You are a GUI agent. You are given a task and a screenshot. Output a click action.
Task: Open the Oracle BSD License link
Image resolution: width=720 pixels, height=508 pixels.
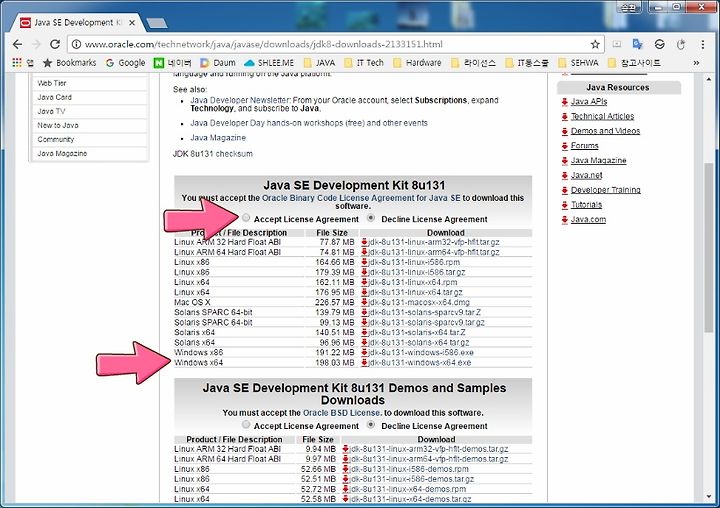point(341,413)
